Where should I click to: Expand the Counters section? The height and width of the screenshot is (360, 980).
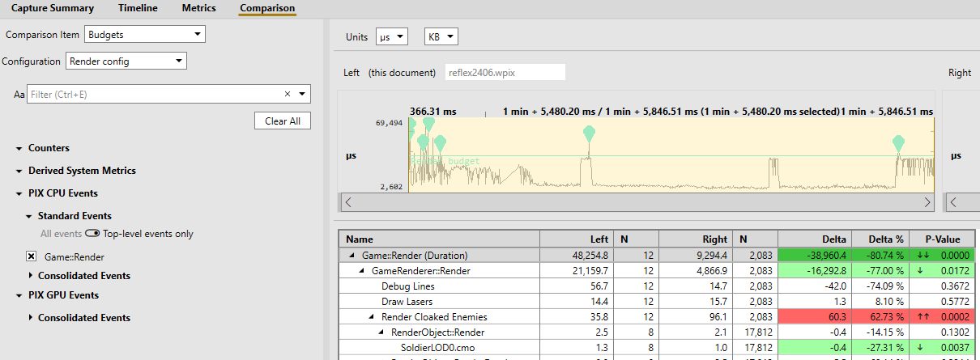(19, 149)
